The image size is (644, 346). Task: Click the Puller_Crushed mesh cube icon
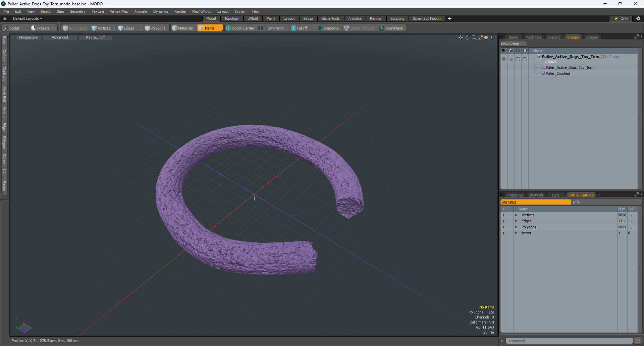[543, 73]
